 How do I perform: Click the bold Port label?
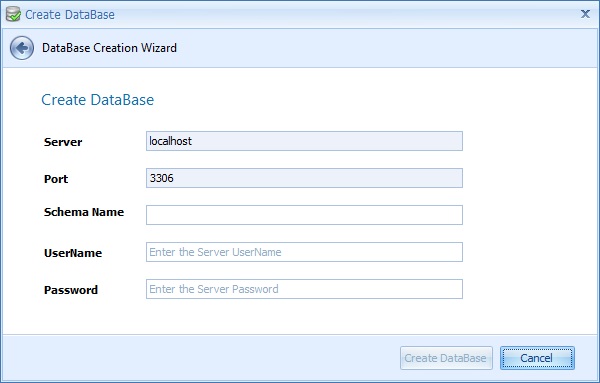tap(56, 179)
